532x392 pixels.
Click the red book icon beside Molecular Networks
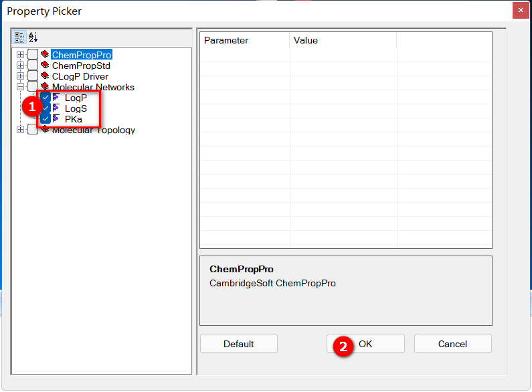pyautogui.click(x=45, y=86)
